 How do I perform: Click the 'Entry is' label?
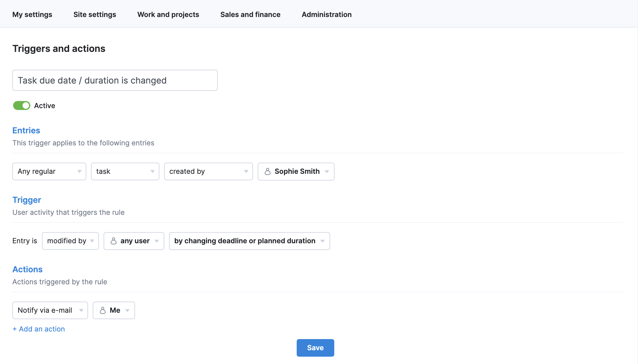25,241
